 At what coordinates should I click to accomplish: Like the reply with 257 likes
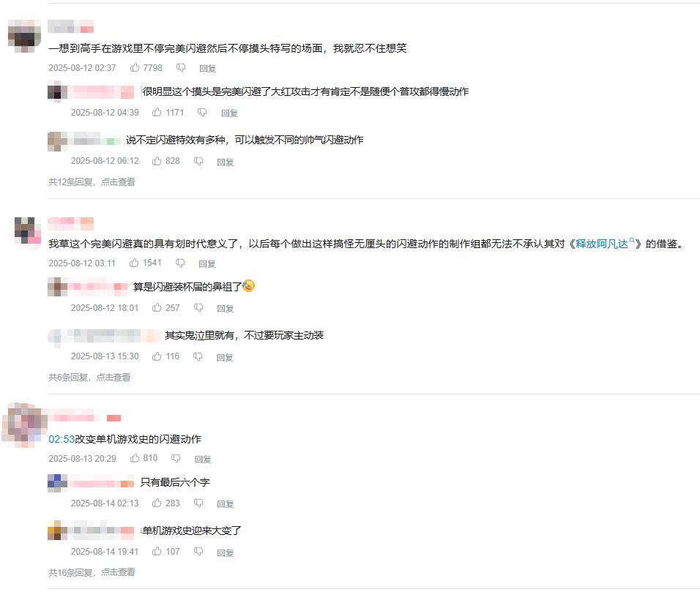(x=157, y=307)
